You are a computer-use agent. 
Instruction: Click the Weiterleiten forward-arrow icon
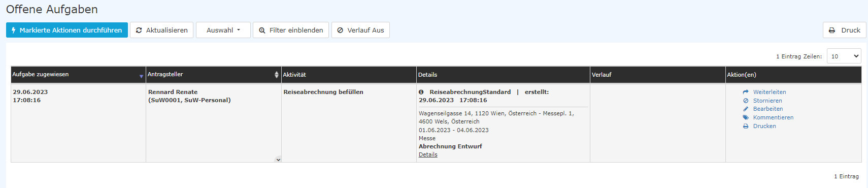tap(746, 92)
